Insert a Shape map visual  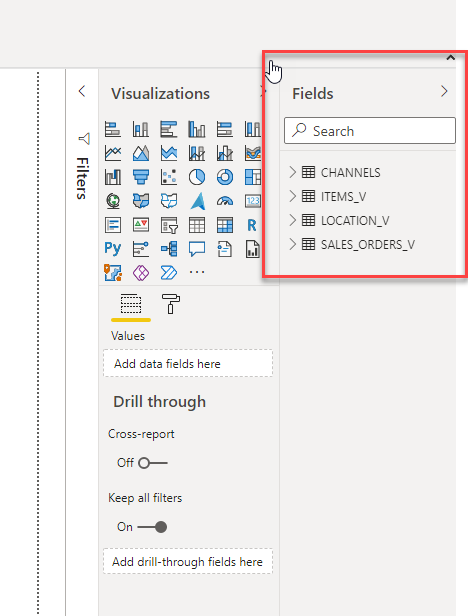(169, 201)
